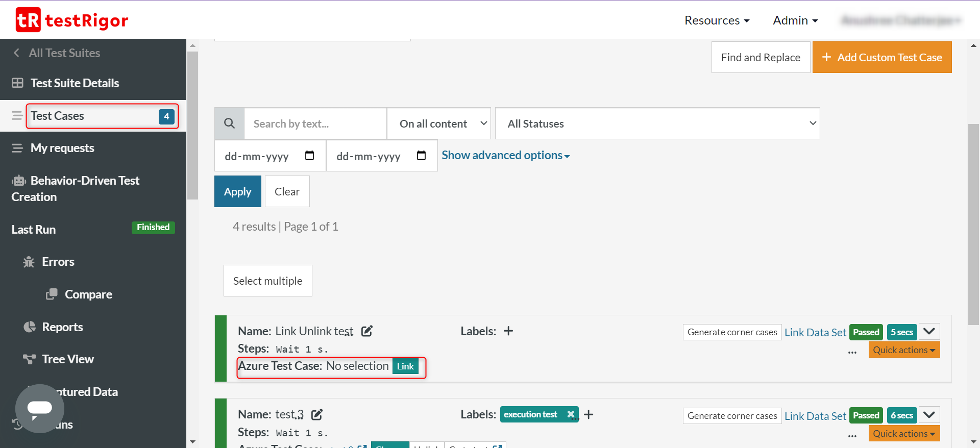Expand Show advanced options
Screen dimensions: 980x448
click(505, 155)
